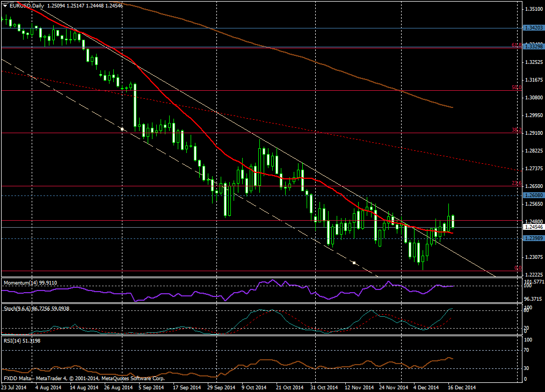Screen dimensions: 545x392
Task: Click the 0.0 Fibonacci level label
Action: click(518, 267)
